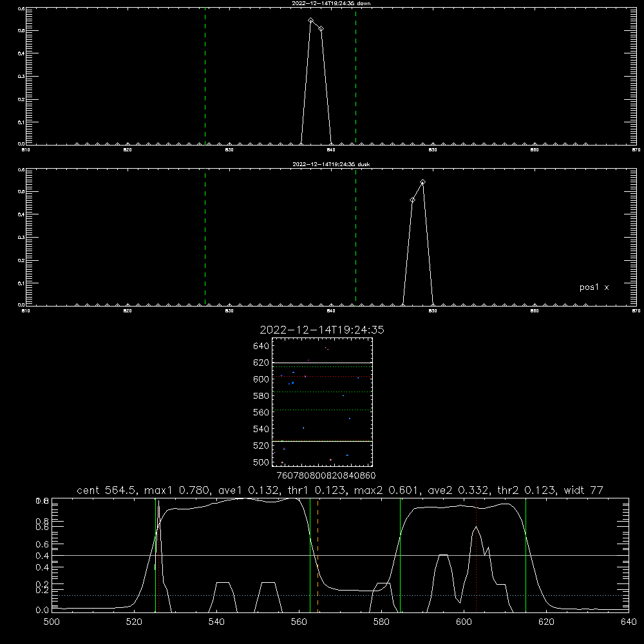Screen dimensions: 644x644
Task: Click the x-axis label 580 of bottom plot
Action: click(x=381, y=622)
